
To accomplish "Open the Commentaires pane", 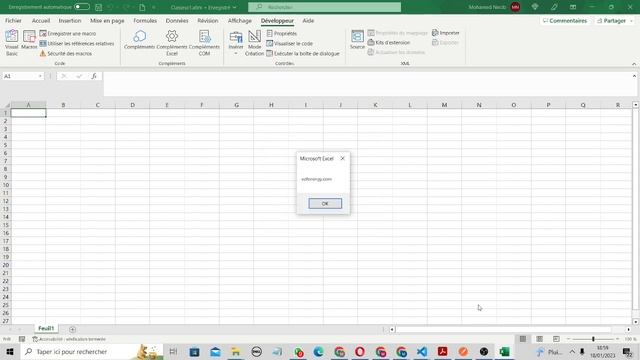I will [565, 20].
